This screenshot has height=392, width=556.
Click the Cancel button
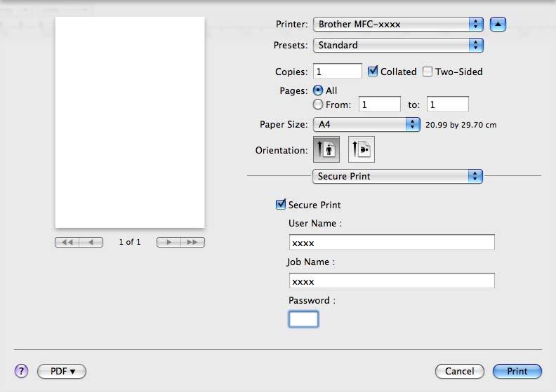point(460,371)
